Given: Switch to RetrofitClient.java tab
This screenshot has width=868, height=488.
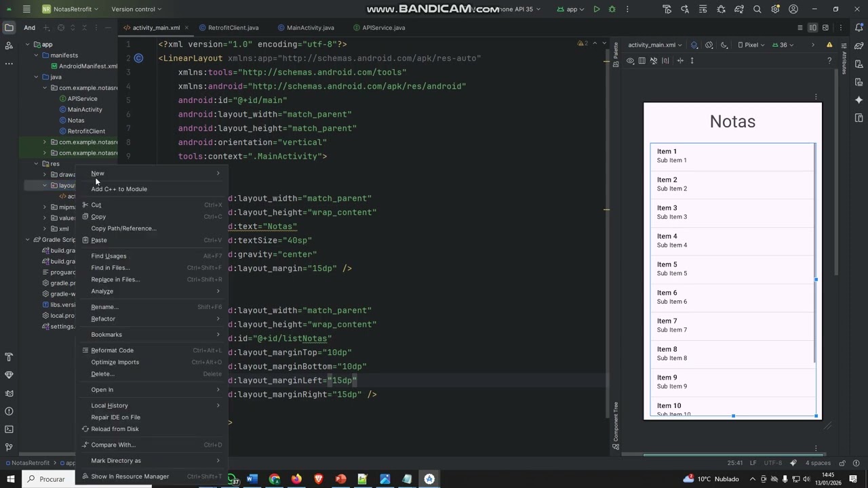Looking at the screenshot, I should [229, 28].
